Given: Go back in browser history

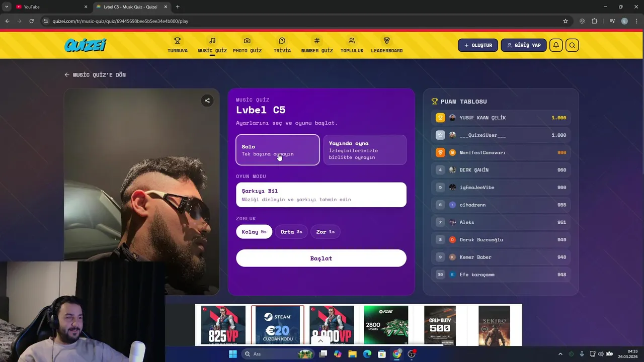Looking at the screenshot, I should [7, 21].
